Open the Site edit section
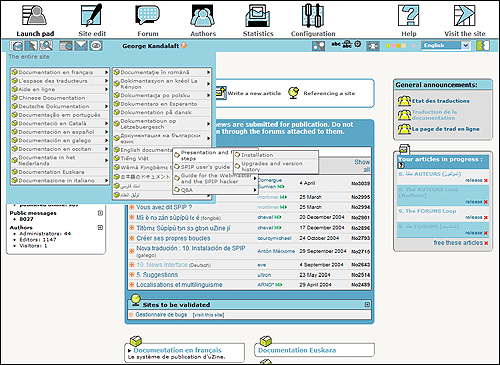Image resolution: width=500 pixels, height=365 pixels. (92, 19)
